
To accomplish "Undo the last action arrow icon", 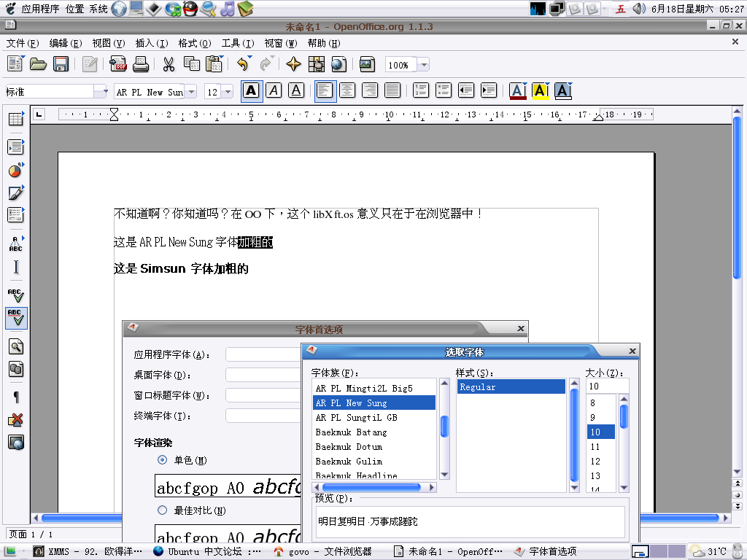I will tap(244, 64).
